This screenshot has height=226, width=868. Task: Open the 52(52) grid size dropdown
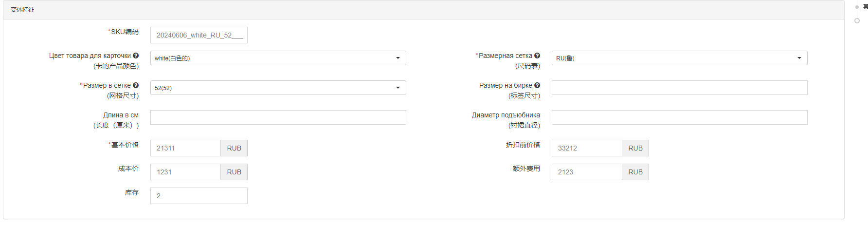coord(278,88)
